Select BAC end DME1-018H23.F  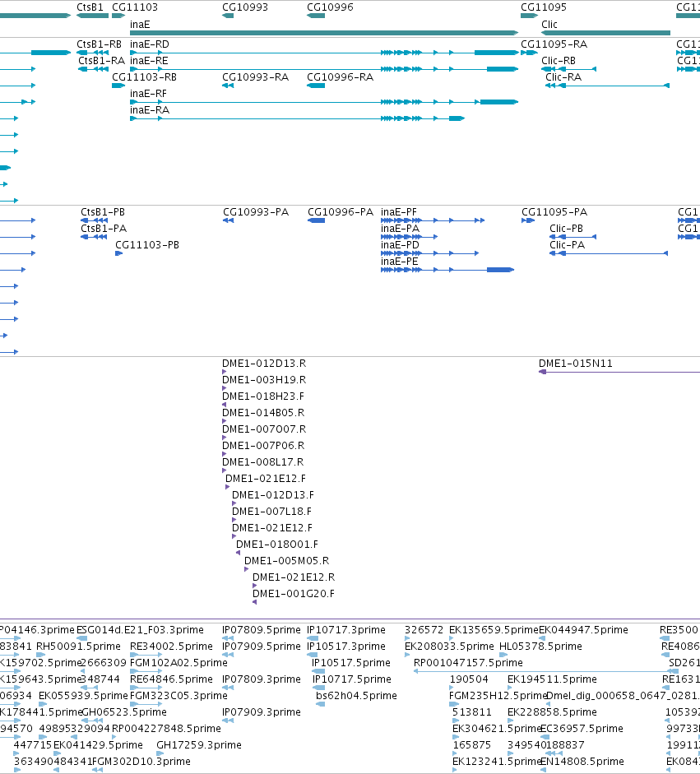click(224, 405)
